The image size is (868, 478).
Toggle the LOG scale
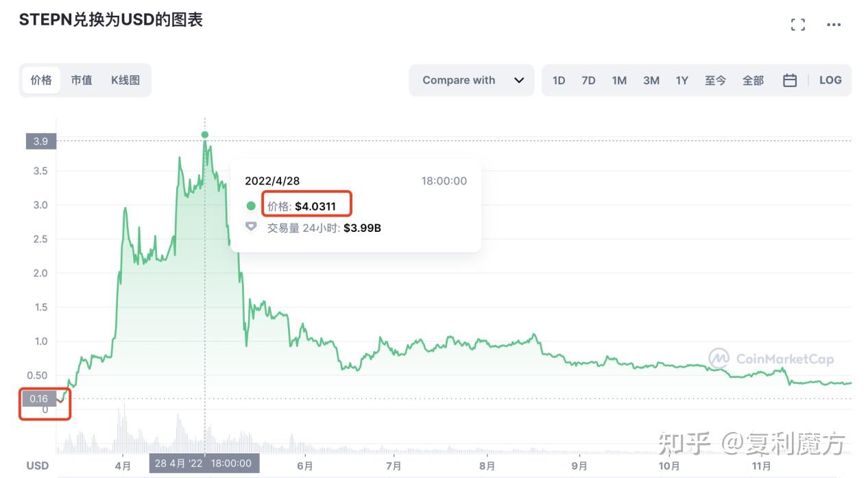[830, 80]
